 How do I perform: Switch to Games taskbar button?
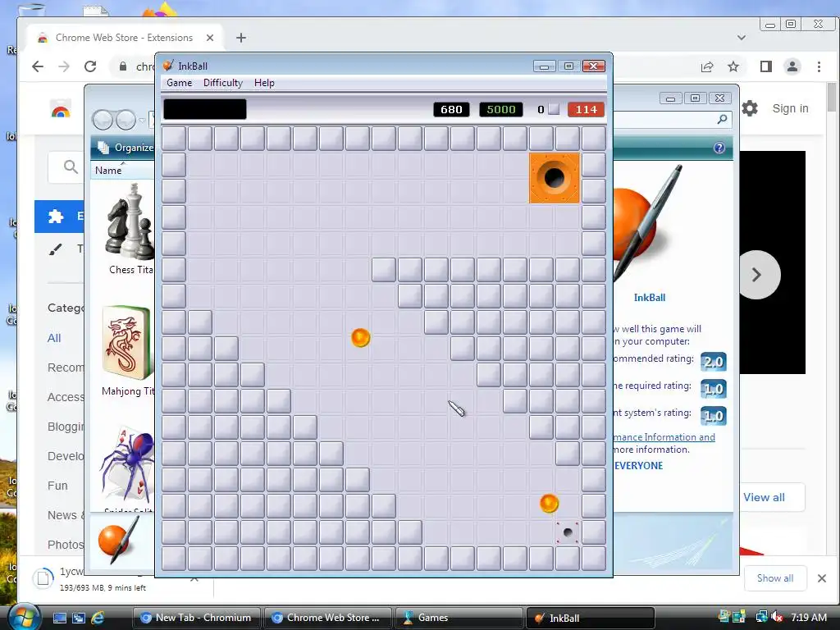click(459, 618)
